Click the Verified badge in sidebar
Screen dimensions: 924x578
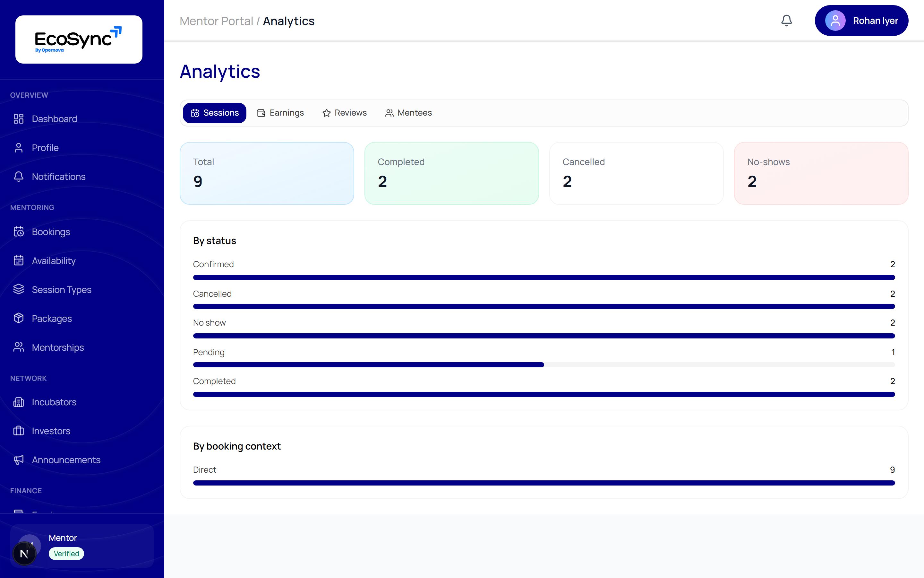click(x=66, y=554)
